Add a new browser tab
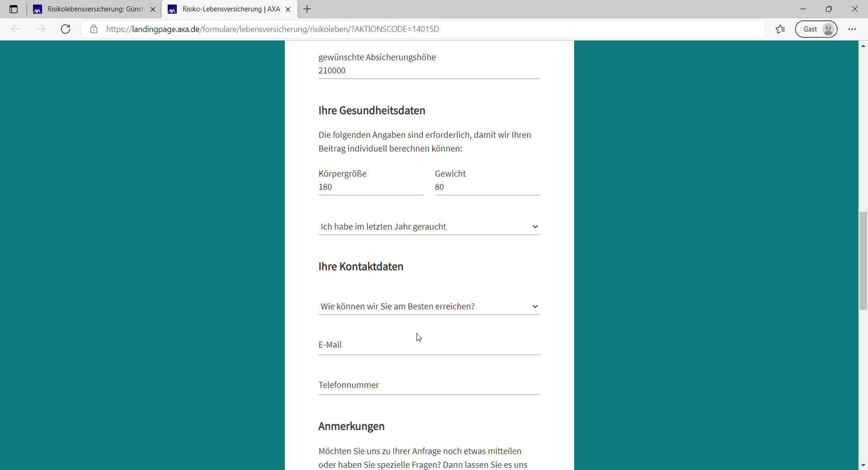Image resolution: width=868 pixels, height=470 pixels. 307,9
